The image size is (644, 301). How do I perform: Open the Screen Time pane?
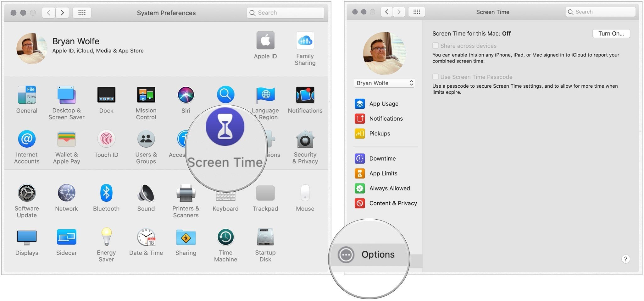[225, 138]
